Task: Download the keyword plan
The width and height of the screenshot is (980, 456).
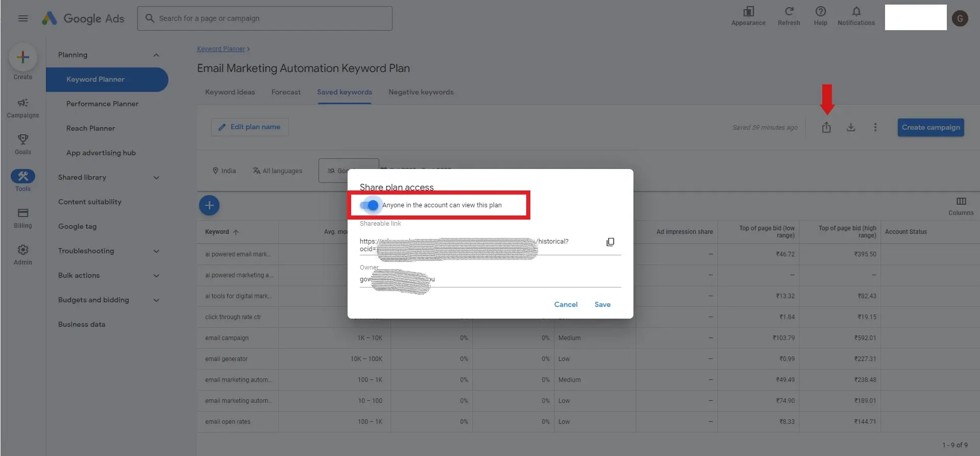Action: tap(851, 128)
